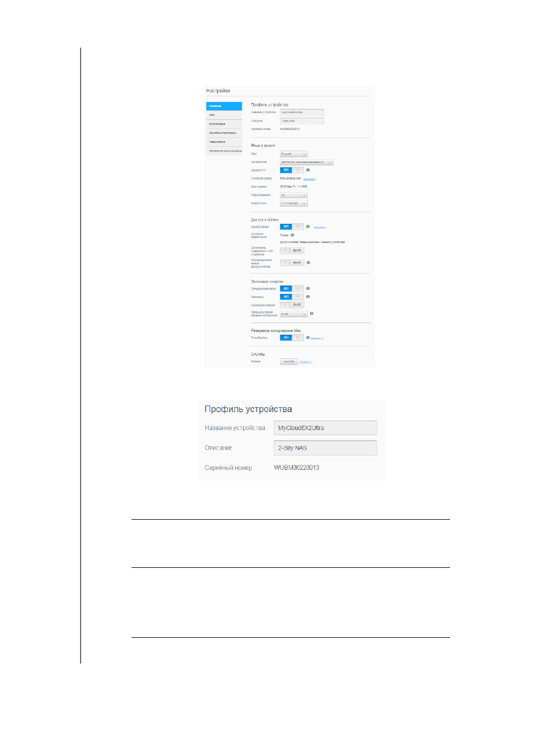Click the enlarged '2-Bay NAS' description field

click(325, 448)
